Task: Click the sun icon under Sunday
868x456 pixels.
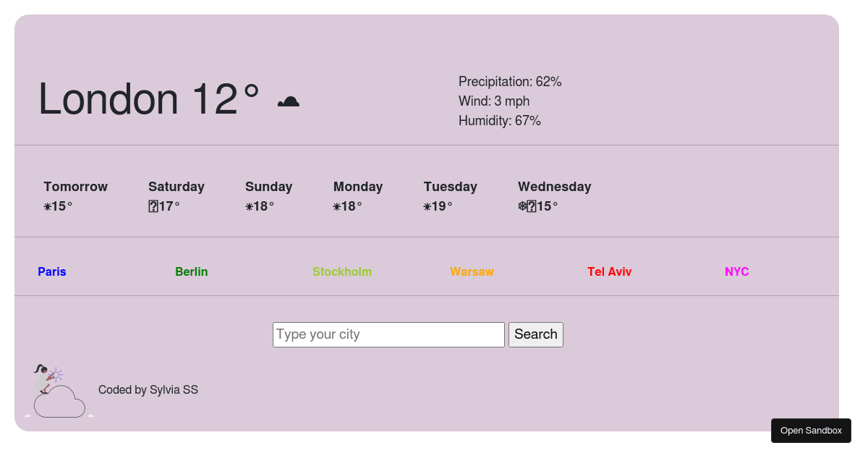Action: pyautogui.click(x=249, y=207)
